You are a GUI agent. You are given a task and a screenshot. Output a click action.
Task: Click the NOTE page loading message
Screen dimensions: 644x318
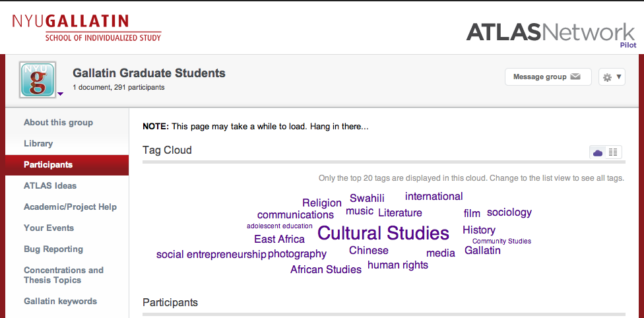(255, 127)
